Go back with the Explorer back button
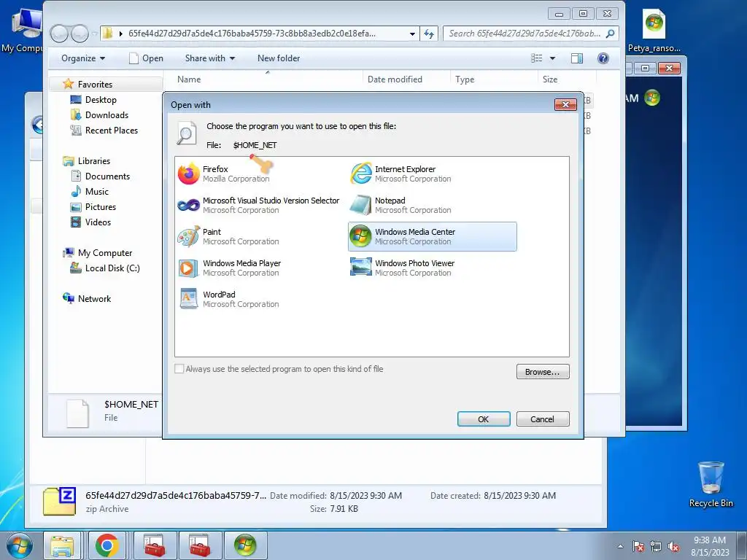 click(59, 34)
